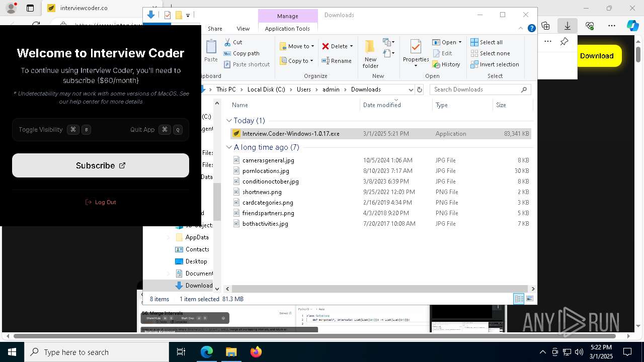Click Local Disk (C:) breadcrumb
Image resolution: width=644 pixels, height=362 pixels.
point(266,89)
